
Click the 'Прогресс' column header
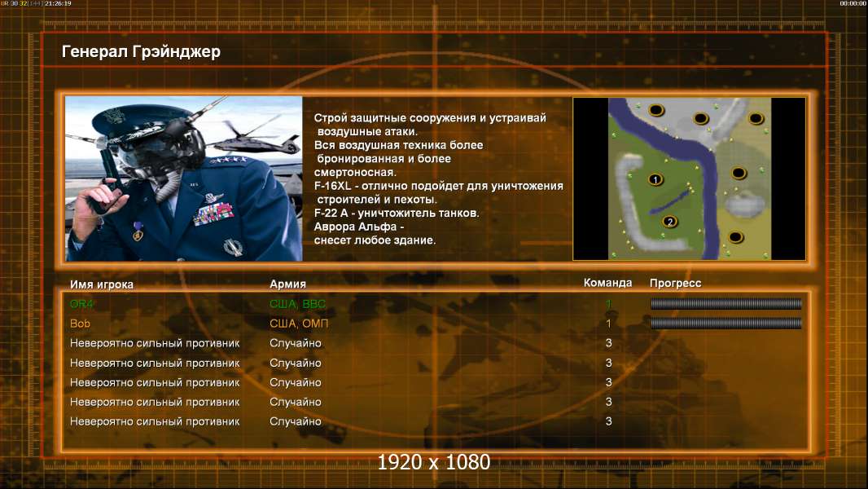tap(675, 283)
